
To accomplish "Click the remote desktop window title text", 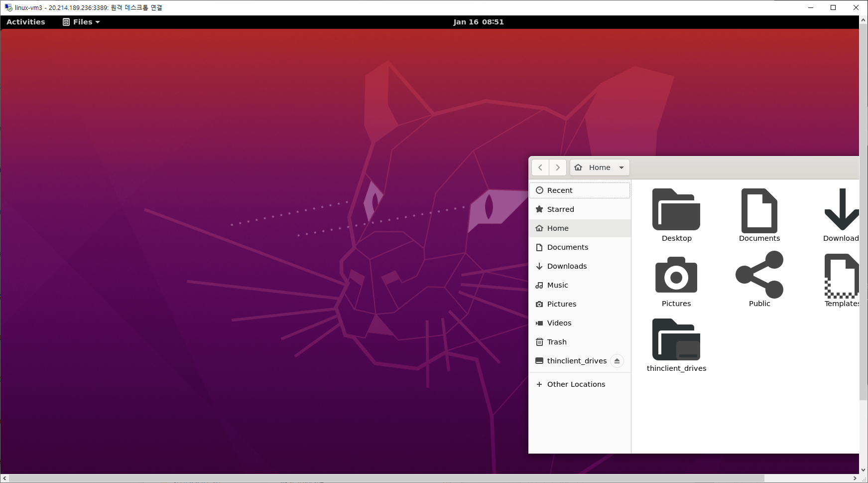I will tap(89, 7).
